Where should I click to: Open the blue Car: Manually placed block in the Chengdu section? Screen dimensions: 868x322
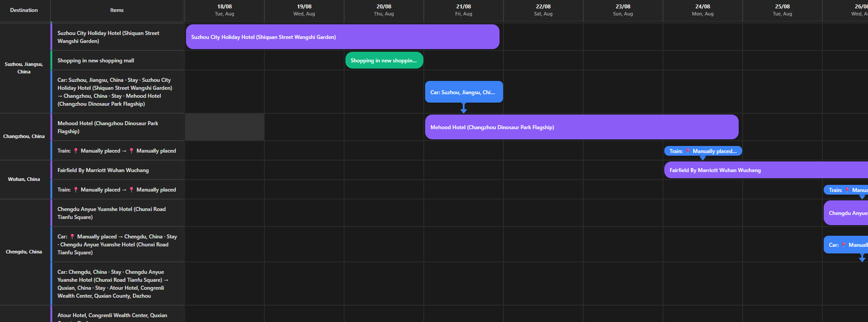[846, 245]
